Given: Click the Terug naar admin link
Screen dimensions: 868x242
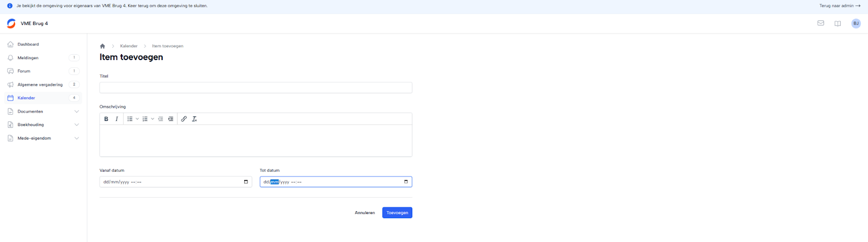Looking at the screenshot, I should (x=840, y=6).
